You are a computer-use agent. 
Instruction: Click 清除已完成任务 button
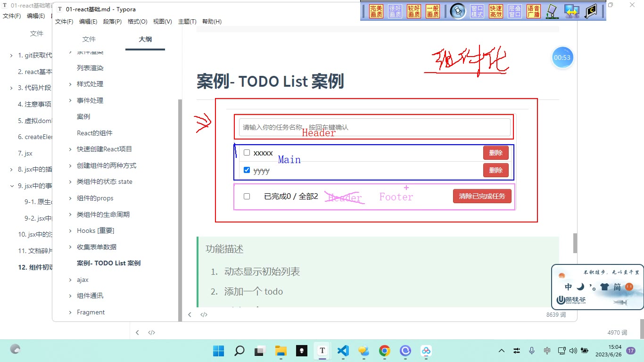point(482,196)
